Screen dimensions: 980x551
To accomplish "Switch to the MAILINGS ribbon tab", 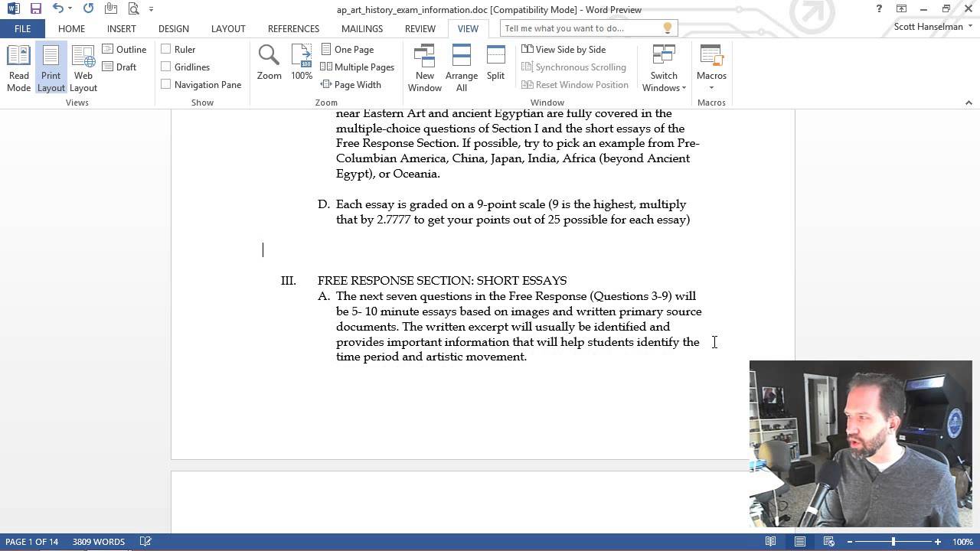I will coord(362,28).
